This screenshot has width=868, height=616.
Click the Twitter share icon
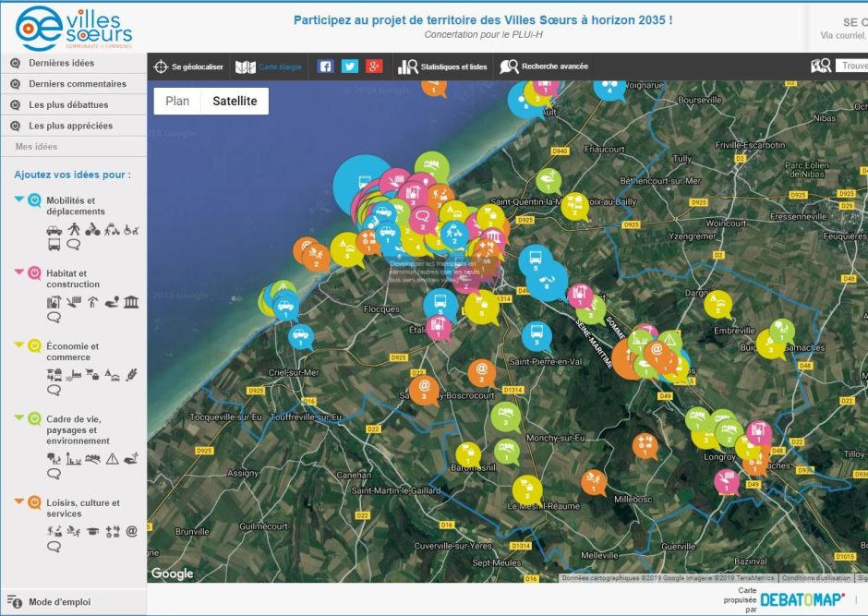click(x=349, y=66)
